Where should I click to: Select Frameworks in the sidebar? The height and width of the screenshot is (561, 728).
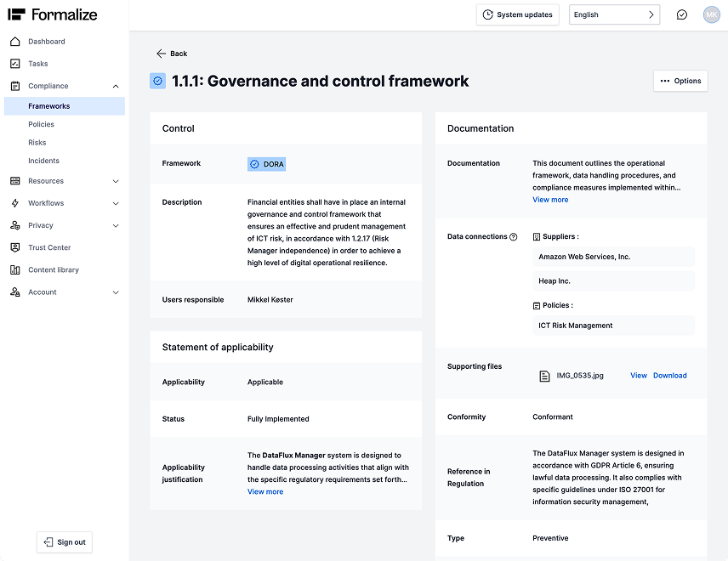[x=65, y=105]
